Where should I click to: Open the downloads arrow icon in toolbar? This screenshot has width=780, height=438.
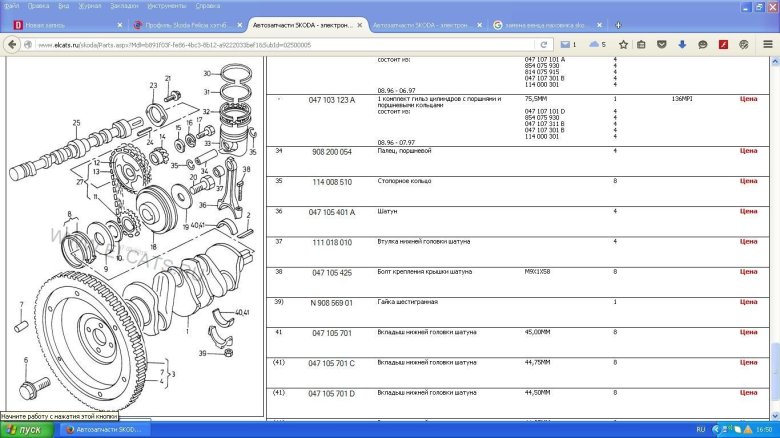[682, 44]
